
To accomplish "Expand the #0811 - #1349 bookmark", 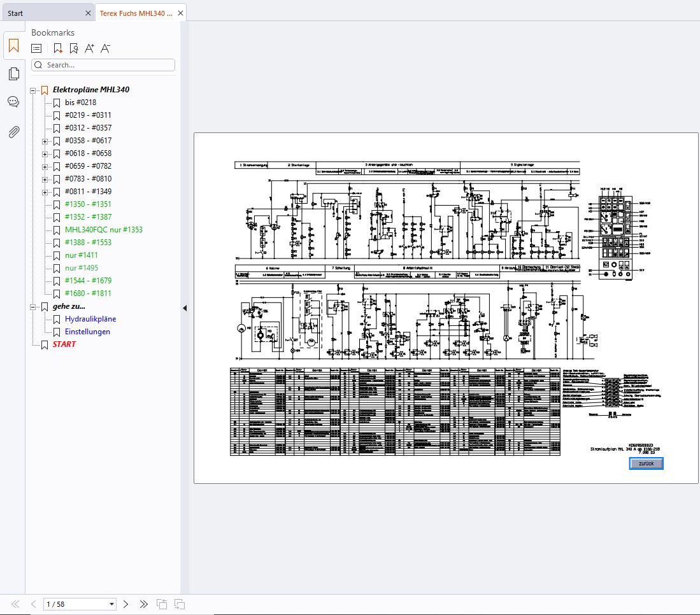I will [x=45, y=192].
